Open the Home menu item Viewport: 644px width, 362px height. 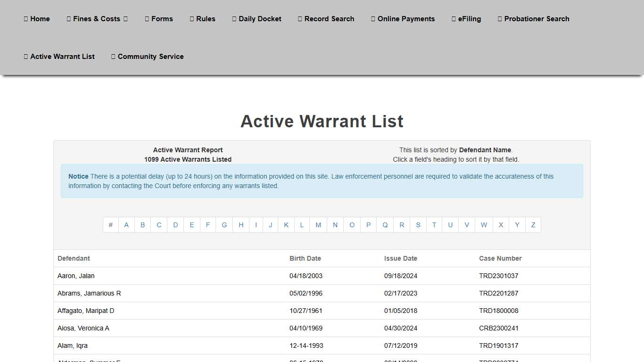click(x=37, y=19)
